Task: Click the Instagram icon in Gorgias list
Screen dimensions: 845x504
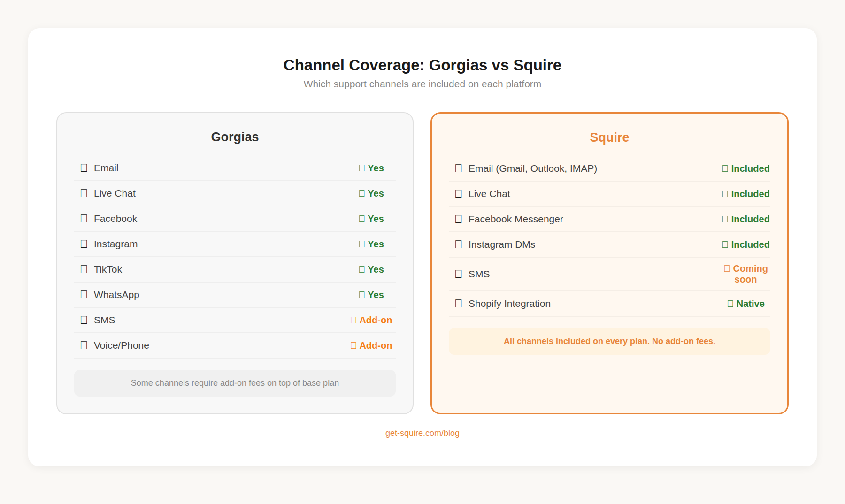Action: (84, 244)
